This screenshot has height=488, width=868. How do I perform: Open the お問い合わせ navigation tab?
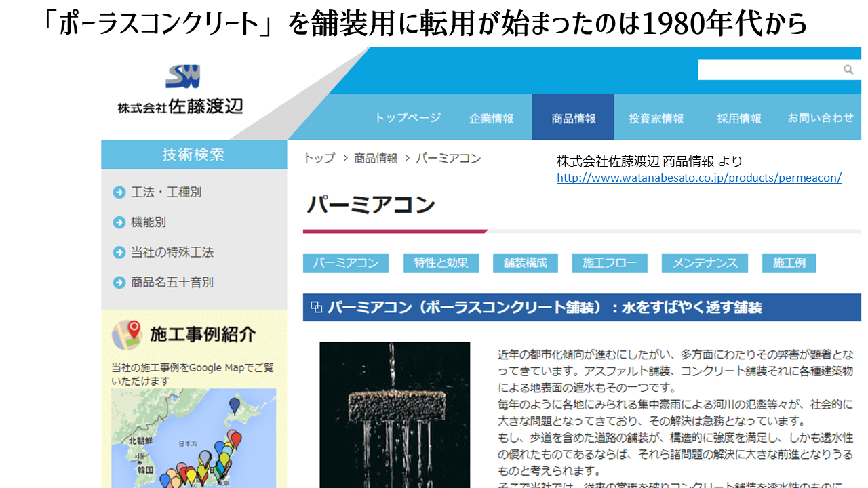pyautogui.click(x=821, y=118)
